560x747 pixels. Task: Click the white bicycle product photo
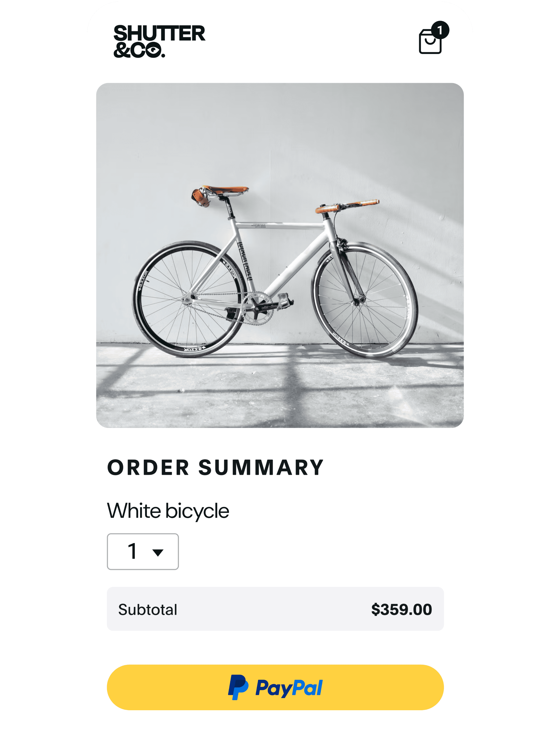tap(280, 255)
